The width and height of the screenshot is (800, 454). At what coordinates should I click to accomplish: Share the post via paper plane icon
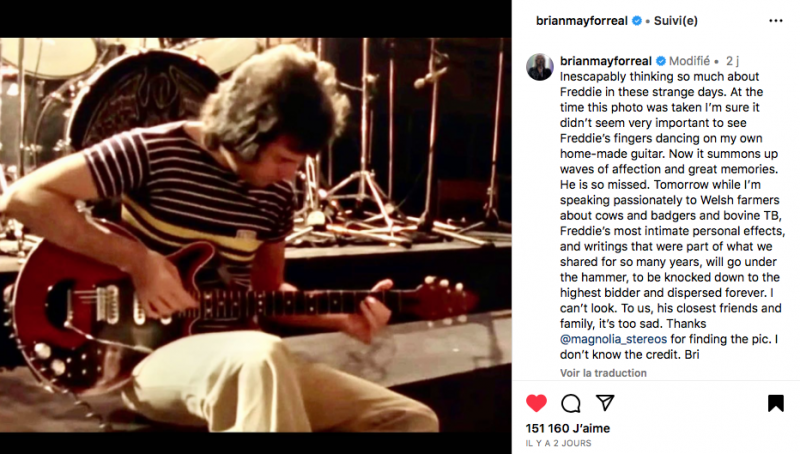coord(605,403)
